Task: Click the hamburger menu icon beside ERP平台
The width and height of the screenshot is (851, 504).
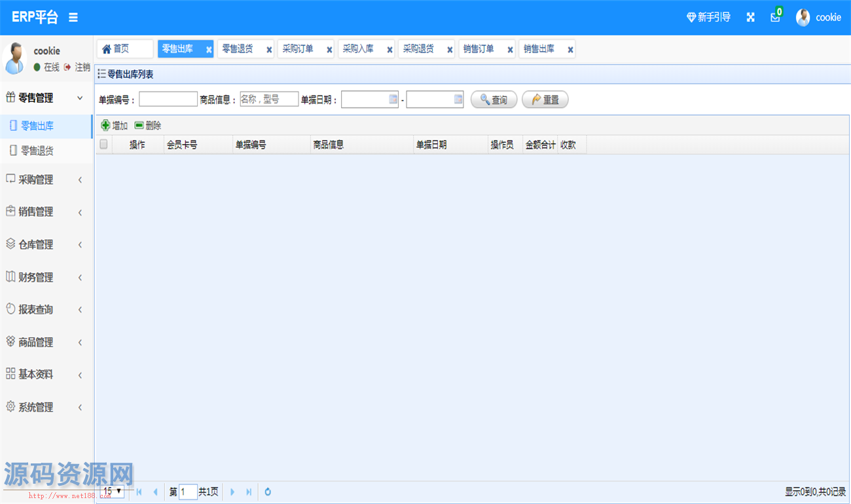Action: (x=73, y=18)
